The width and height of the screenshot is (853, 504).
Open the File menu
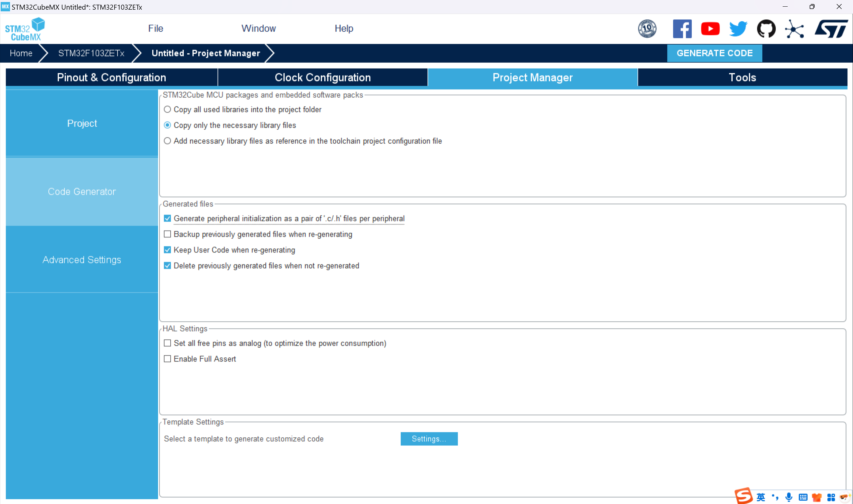tap(155, 29)
